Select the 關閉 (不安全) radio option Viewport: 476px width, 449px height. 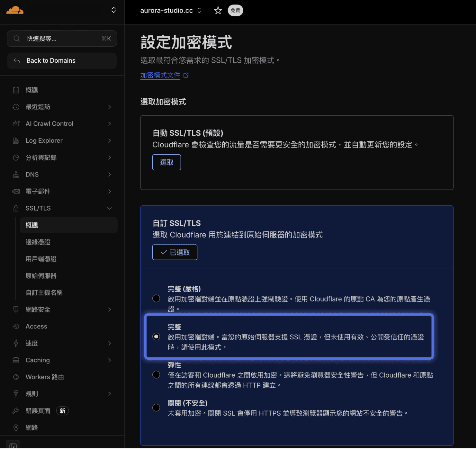[156, 408]
